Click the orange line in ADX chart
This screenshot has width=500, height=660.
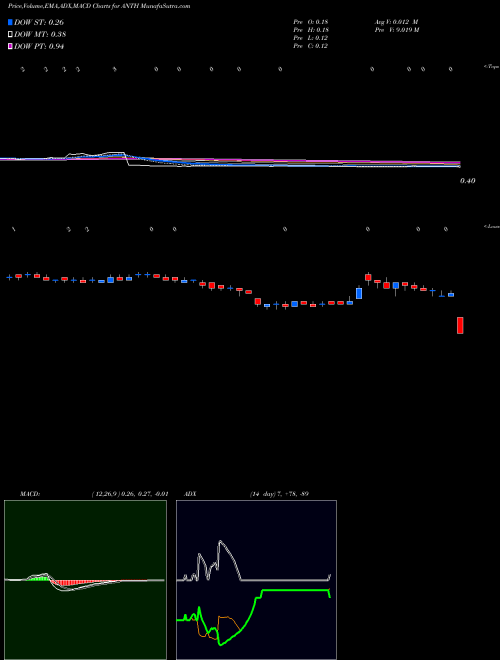(x=227, y=618)
